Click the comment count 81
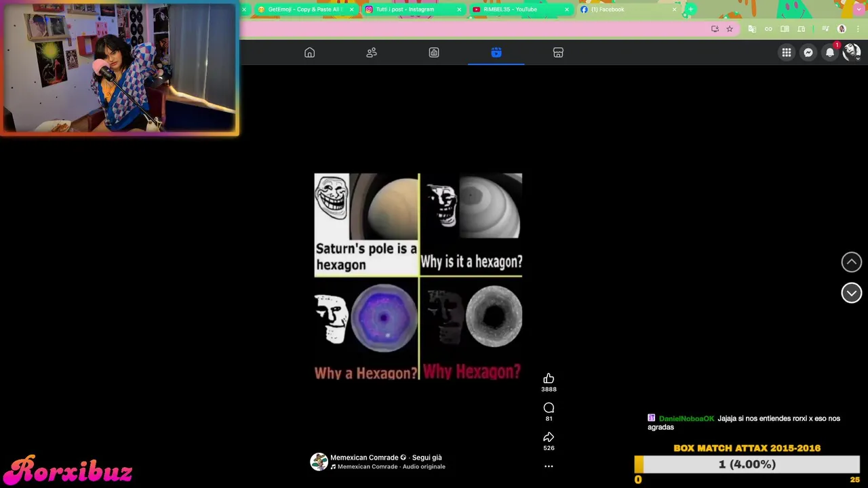This screenshot has height=488, width=868. (549, 418)
